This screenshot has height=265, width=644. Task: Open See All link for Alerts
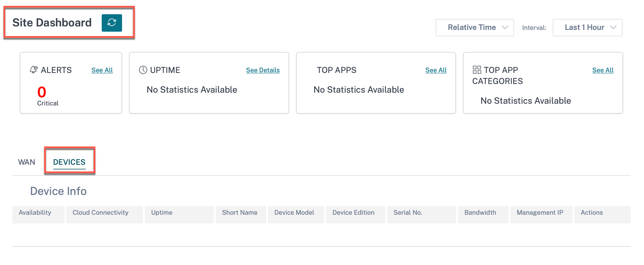click(x=102, y=70)
